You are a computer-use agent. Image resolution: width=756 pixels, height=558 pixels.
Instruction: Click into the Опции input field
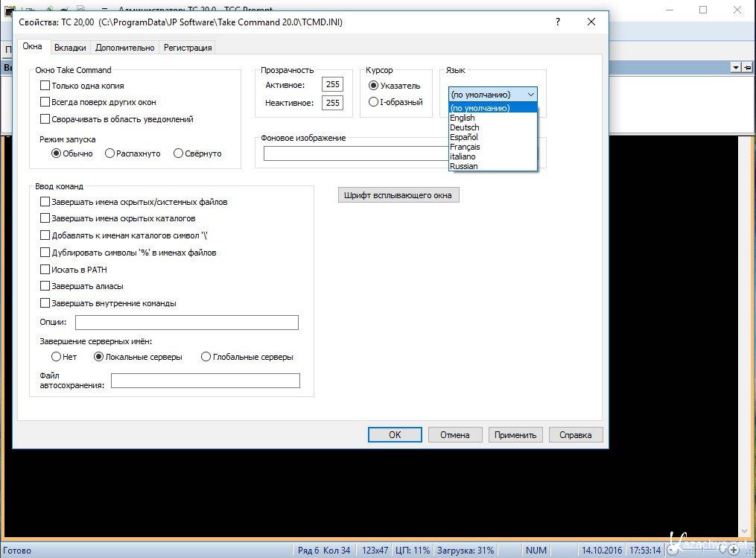pos(186,323)
